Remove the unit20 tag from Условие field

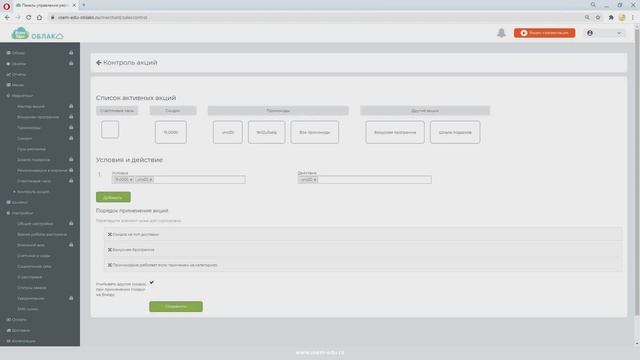pos(151,180)
